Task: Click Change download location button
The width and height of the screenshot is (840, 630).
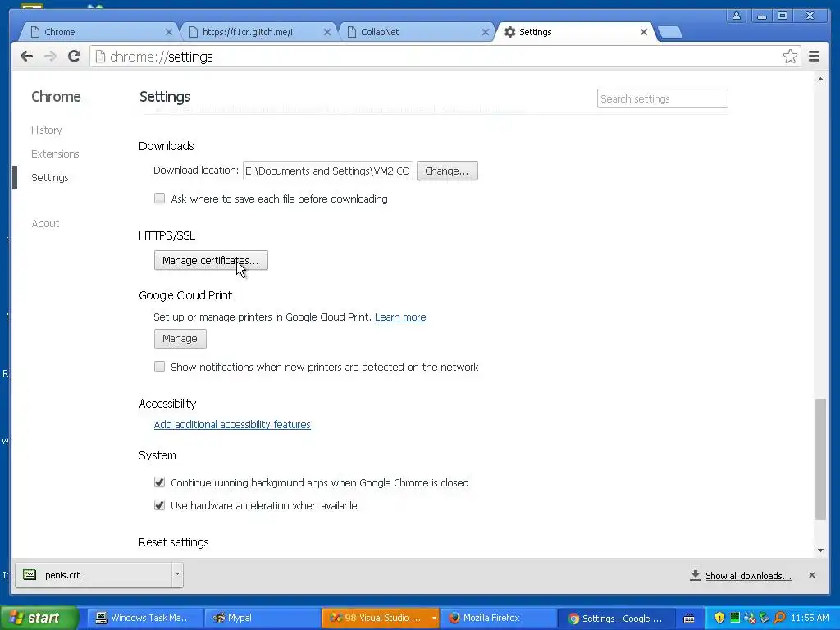Action: click(447, 171)
